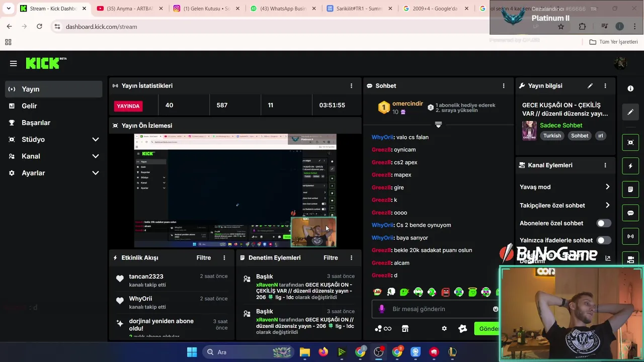
Task: Open Yayın İstatistikleri panel options menu
Action: (351, 86)
